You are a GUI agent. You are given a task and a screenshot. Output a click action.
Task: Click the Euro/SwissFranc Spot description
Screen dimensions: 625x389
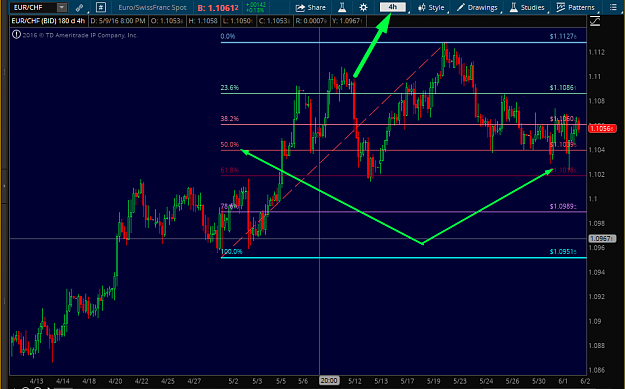click(152, 8)
